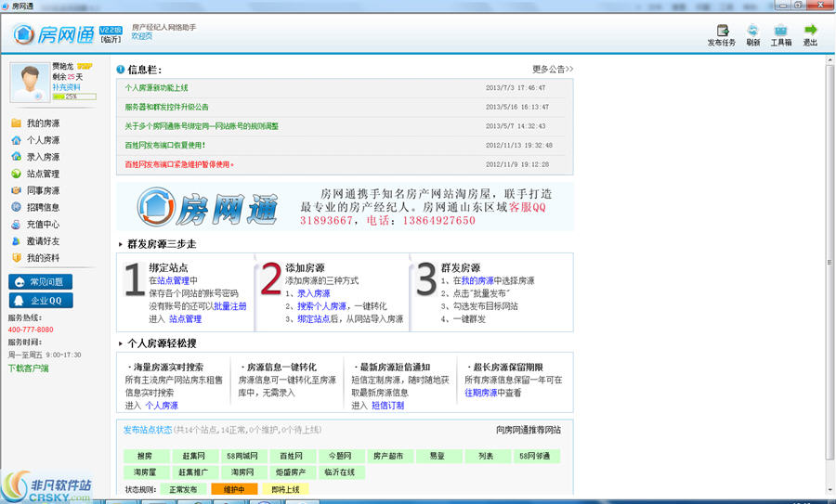Click the 充值中心 sidebar icon
The image size is (836, 504).
click(x=16, y=225)
